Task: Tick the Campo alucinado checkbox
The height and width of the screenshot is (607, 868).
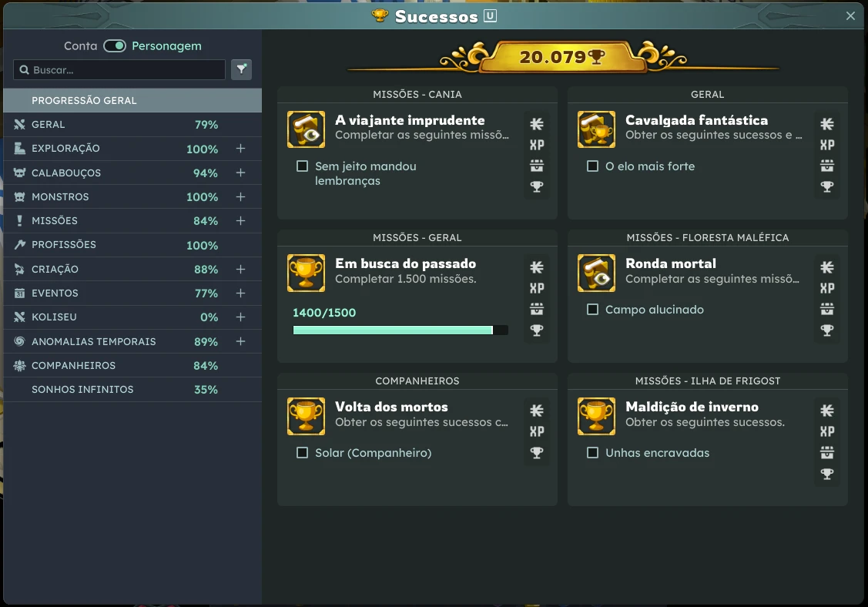Action: tap(592, 310)
